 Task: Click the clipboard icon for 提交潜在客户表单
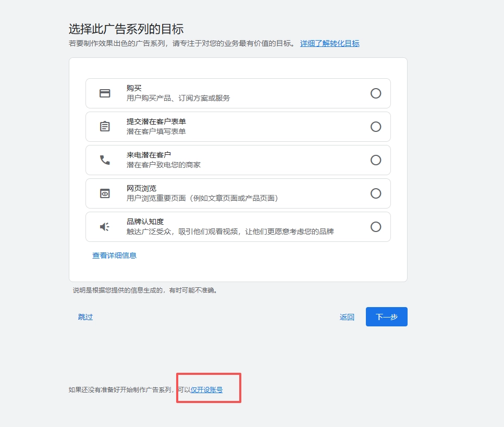pyautogui.click(x=105, y=126)
